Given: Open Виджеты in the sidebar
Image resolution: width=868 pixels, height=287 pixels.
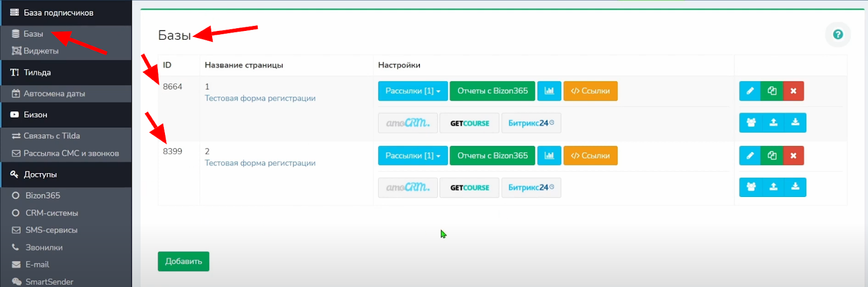Looking at the screenshot, I should (x=41, y=51).
